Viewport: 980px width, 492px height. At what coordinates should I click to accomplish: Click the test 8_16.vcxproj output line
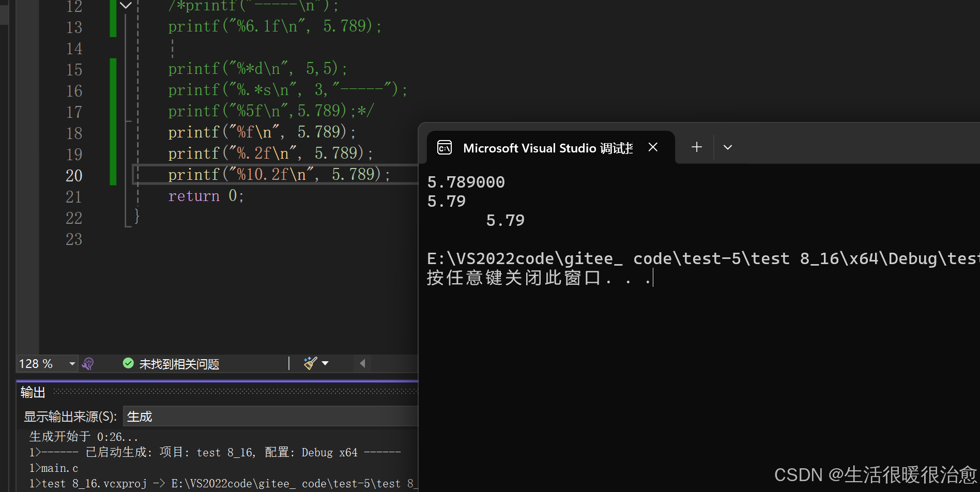click(223, 484)
